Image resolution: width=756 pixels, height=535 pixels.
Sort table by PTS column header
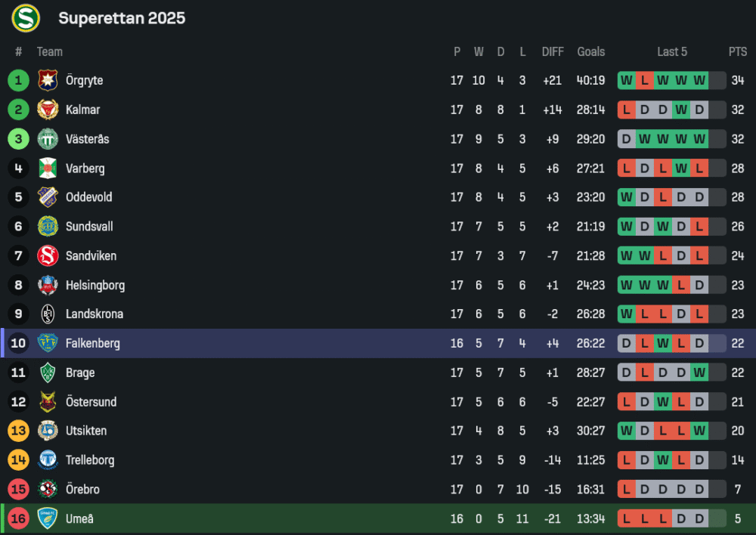click(x=737, y=51)
